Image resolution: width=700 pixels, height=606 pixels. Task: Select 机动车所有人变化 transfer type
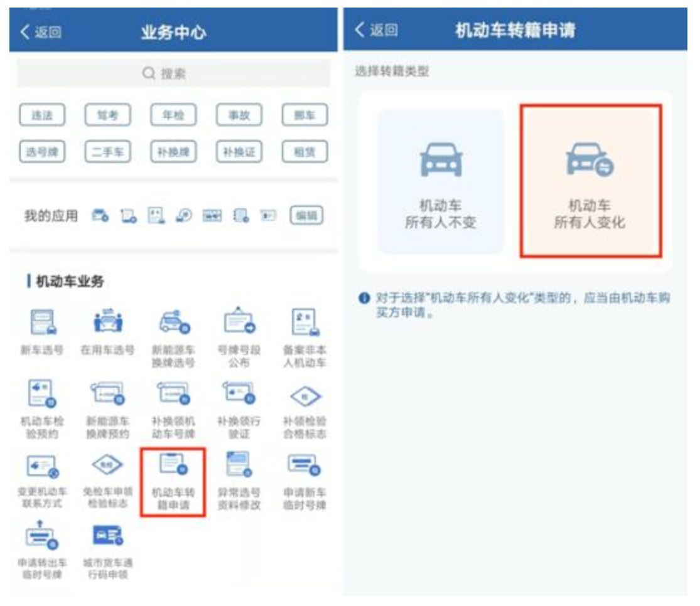[590, 181]
